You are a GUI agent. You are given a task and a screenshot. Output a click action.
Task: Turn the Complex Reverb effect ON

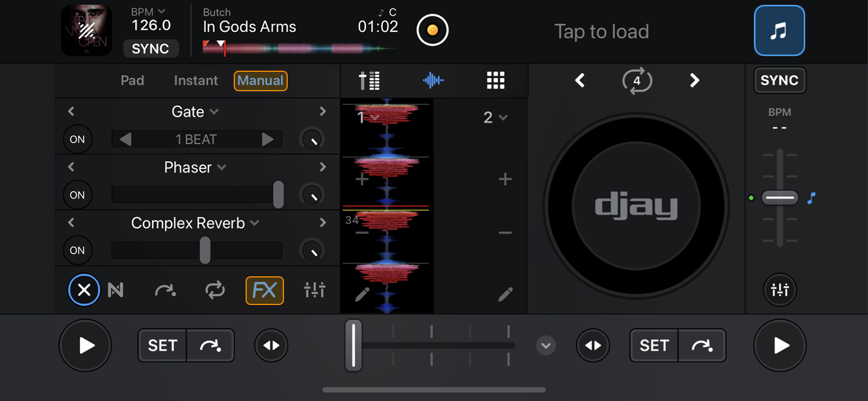pos(77,250)
